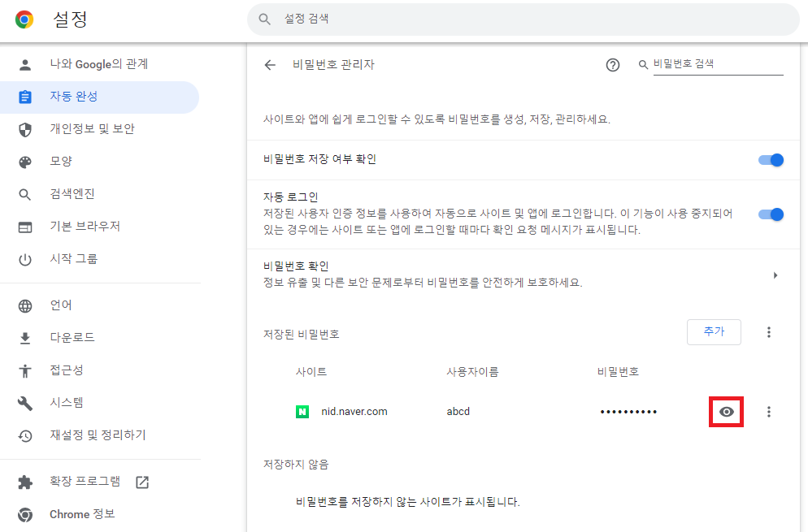Click the wrench icon for 시스템

tap(24, 403)
